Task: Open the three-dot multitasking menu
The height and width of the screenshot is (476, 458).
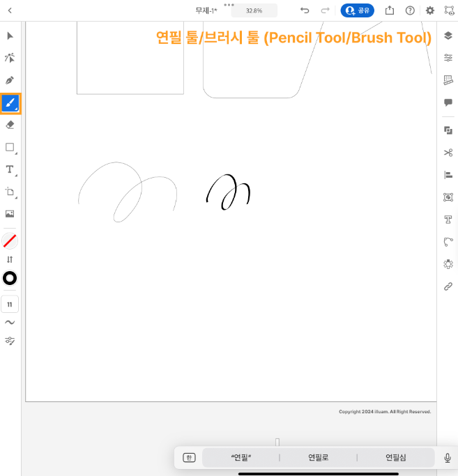Action: click(229, 5)
